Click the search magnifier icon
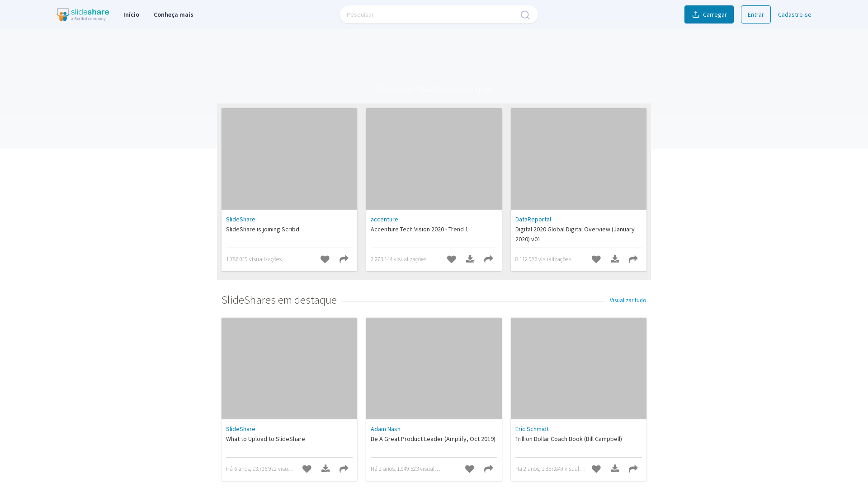Viewport: 868px width, 488px height. point(525,15)
